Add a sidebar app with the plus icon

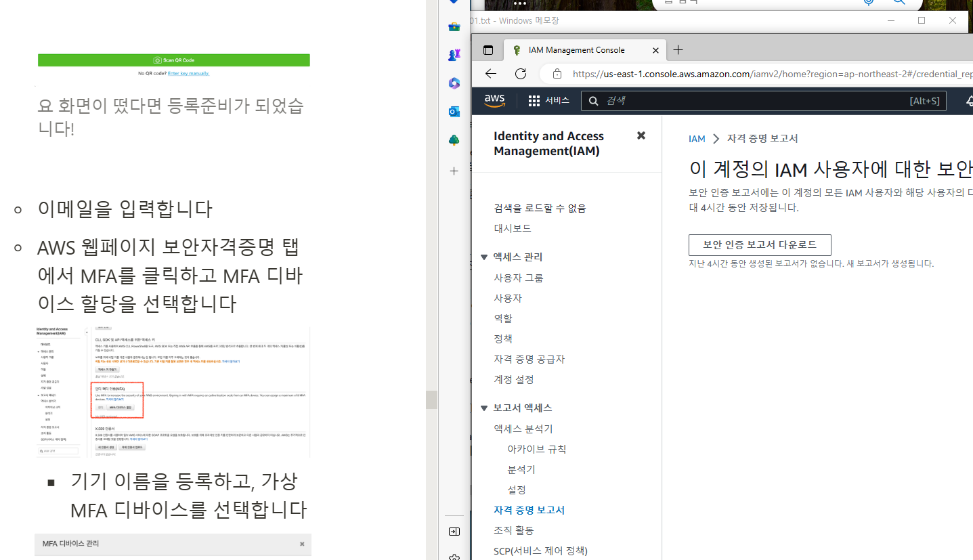tap(454, 171)
